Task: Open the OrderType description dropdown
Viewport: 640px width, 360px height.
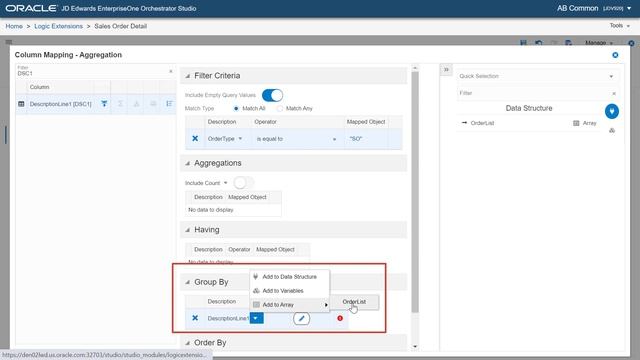Action: point(240,139)
